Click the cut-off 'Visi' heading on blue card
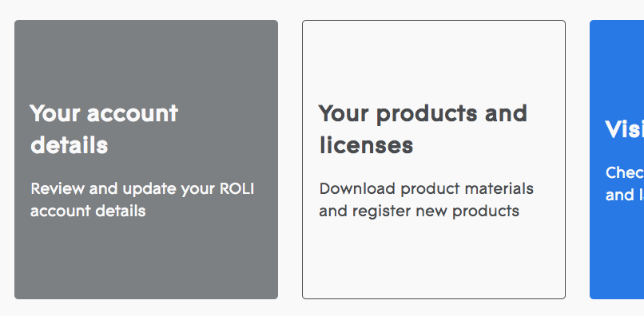 (x=624, y=129)
